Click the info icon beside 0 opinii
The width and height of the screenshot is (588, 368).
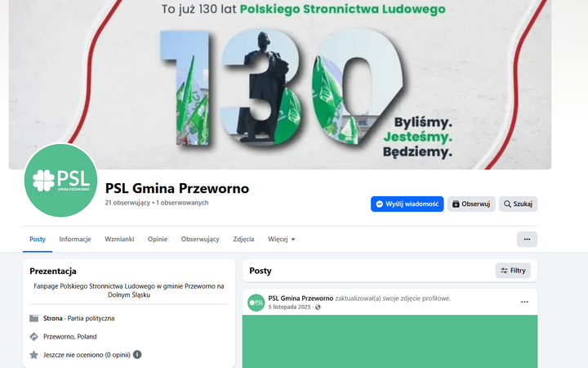tap(137, 354)
